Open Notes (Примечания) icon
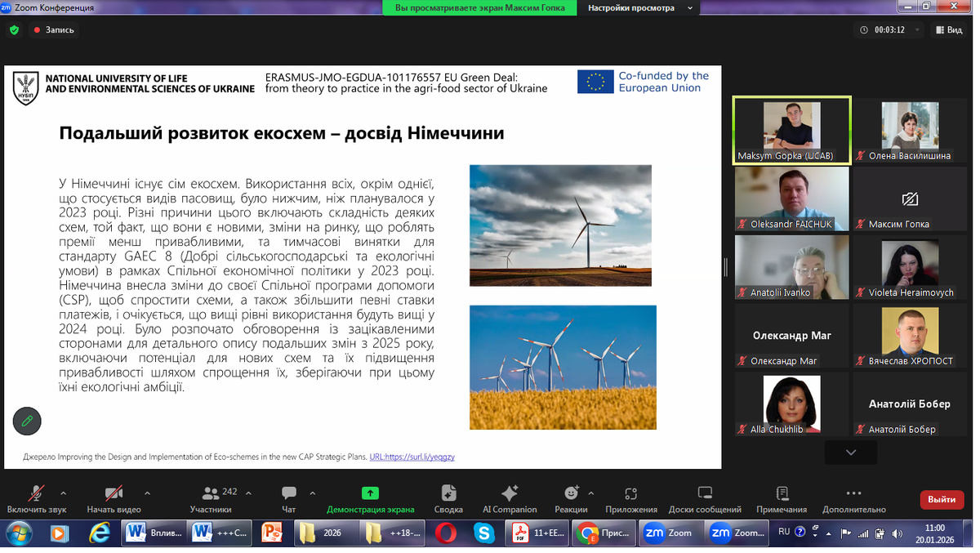The height and width of the screenshot is (553, 980). coord(782,493)
